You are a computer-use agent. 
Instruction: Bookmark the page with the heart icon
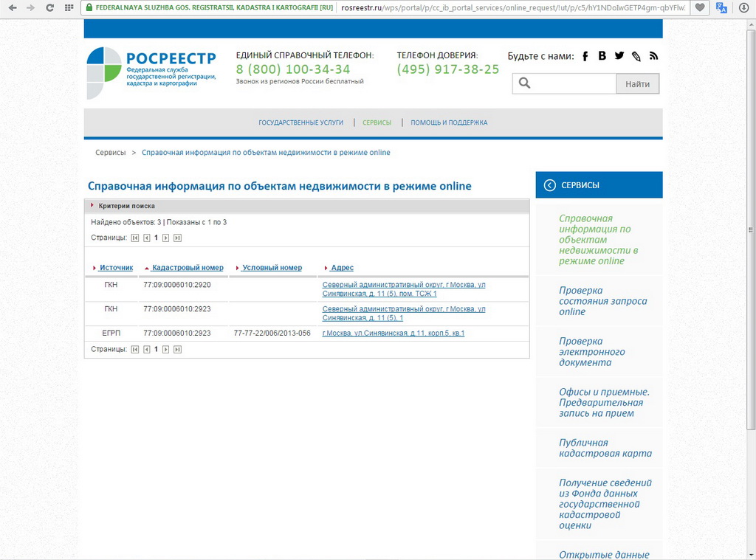[x=700, y=7]
